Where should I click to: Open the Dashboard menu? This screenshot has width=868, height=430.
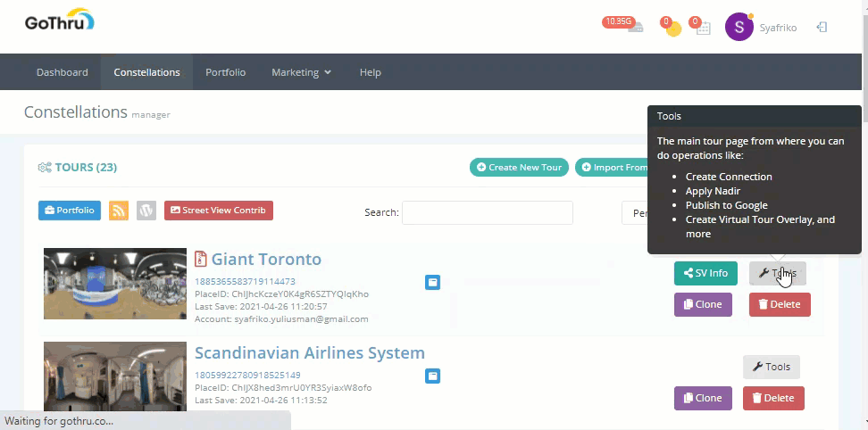tap(62, 72)
